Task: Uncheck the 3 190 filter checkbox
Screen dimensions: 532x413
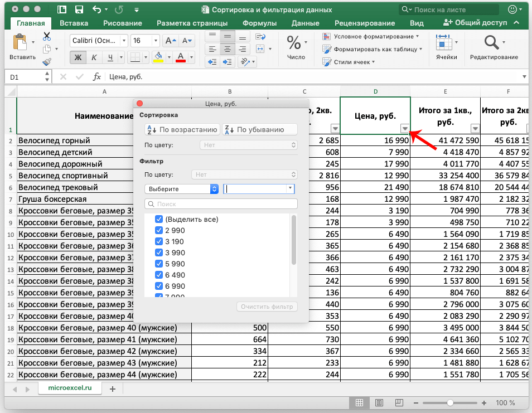Action: coord(158,241)
